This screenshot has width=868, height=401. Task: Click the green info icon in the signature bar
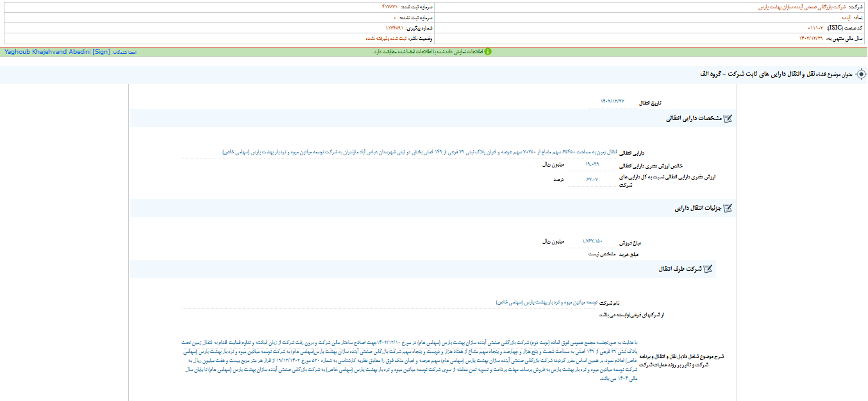point(487,51)
